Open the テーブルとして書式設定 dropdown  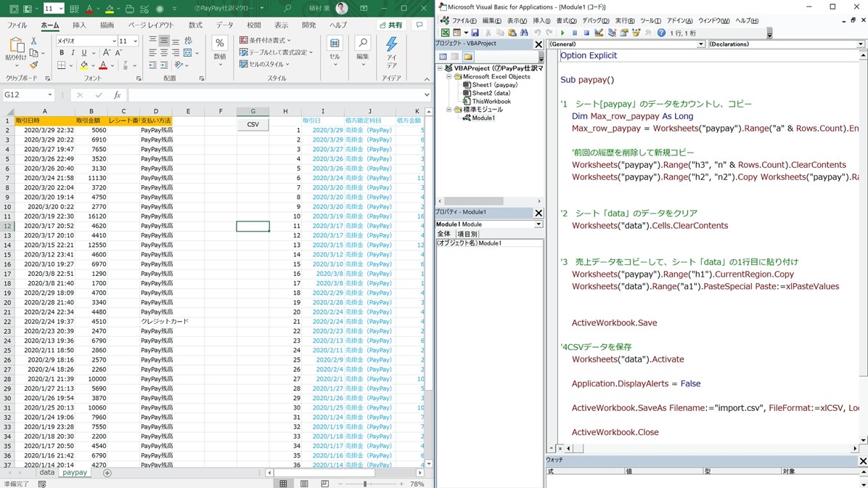point(277,52)
